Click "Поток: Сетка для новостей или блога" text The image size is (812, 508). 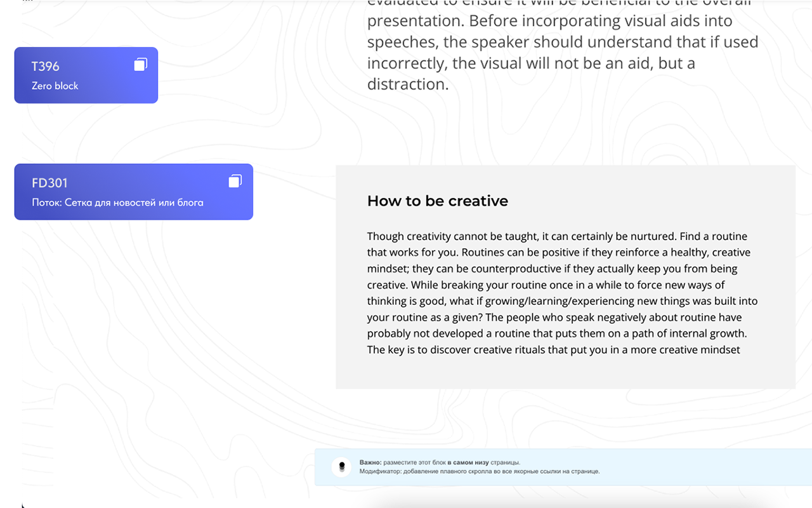tap(117, 203)
